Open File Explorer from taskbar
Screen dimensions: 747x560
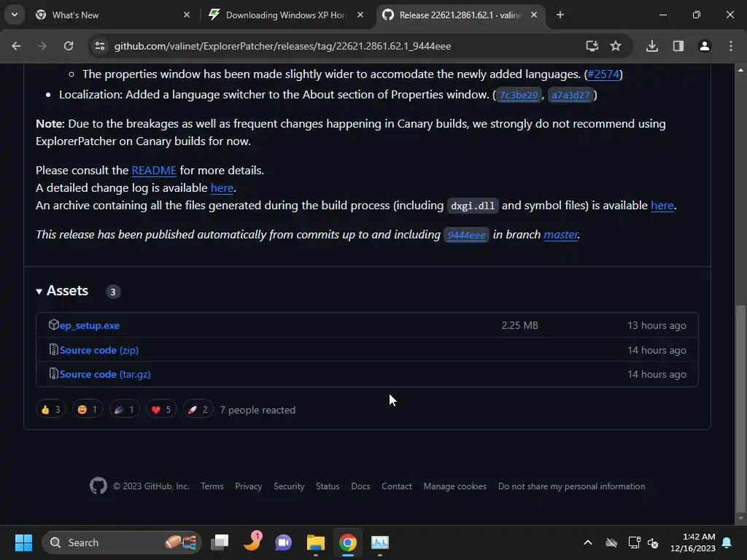[315, 542]
